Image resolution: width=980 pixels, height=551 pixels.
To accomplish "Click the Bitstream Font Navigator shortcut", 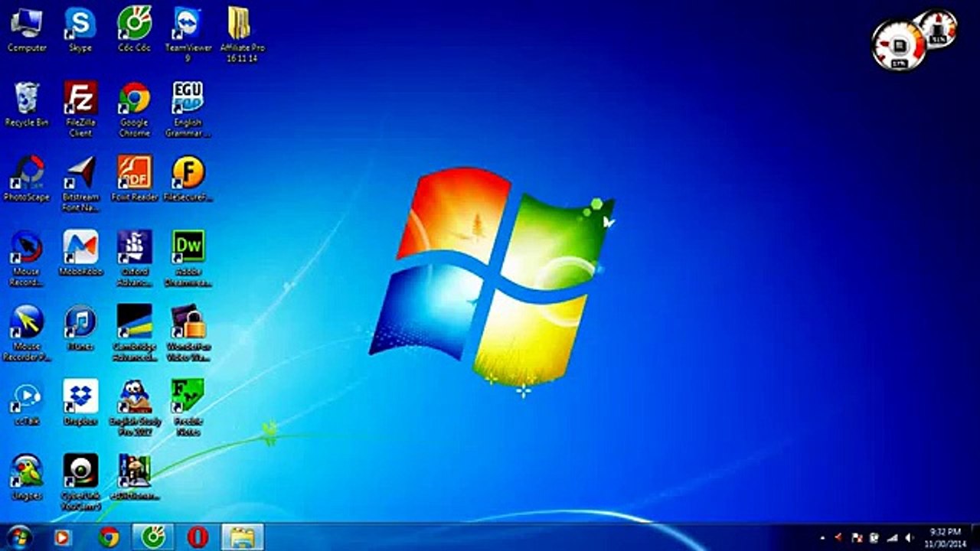I will [x=80, y=184].
